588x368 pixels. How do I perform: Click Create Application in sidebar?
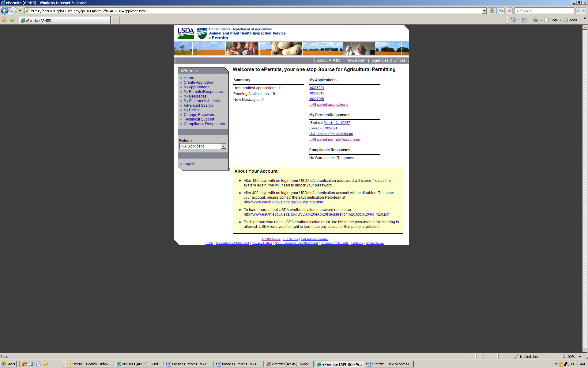coord(199,82)
